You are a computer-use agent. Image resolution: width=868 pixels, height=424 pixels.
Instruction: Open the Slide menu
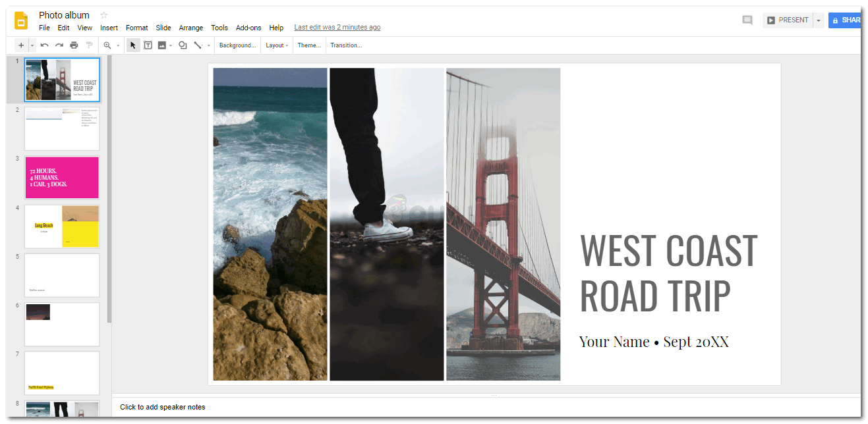pos(163,28)
